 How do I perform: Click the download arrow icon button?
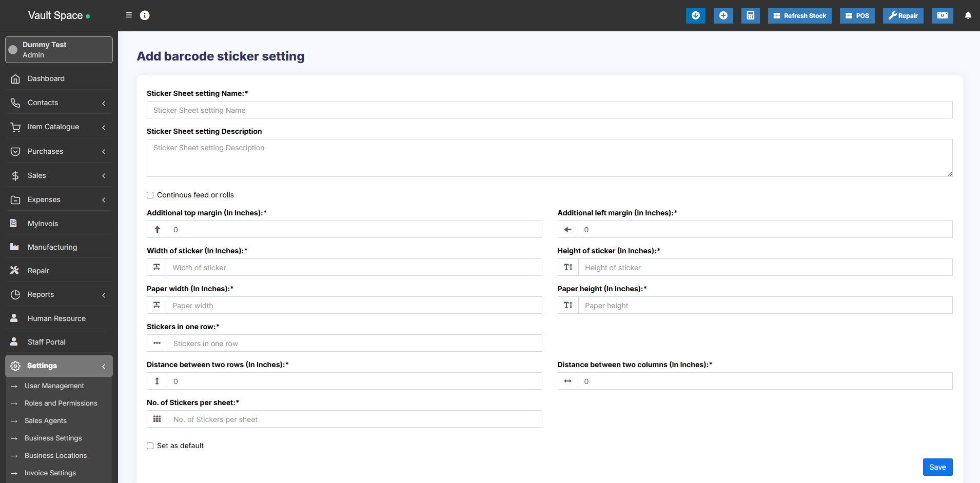695,16
